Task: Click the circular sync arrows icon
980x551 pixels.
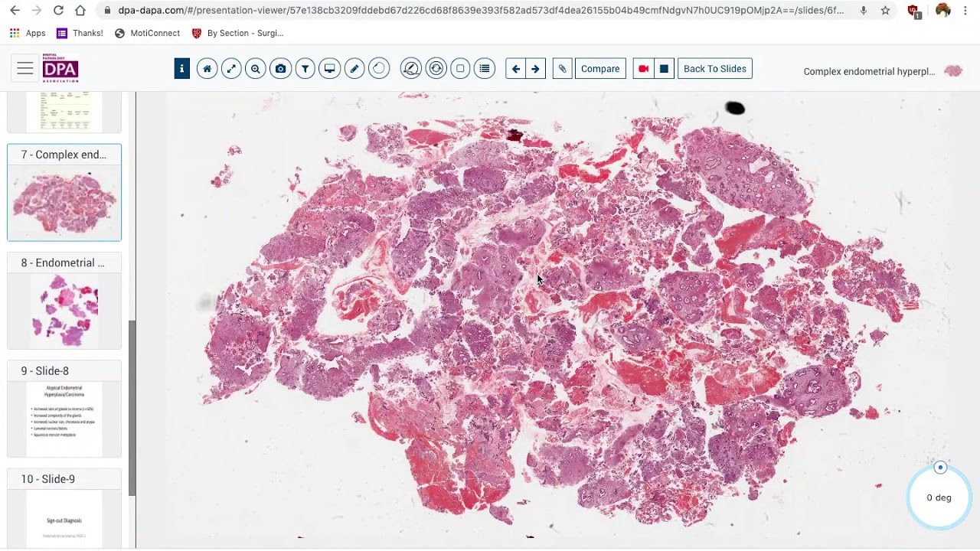Action: 436,69
